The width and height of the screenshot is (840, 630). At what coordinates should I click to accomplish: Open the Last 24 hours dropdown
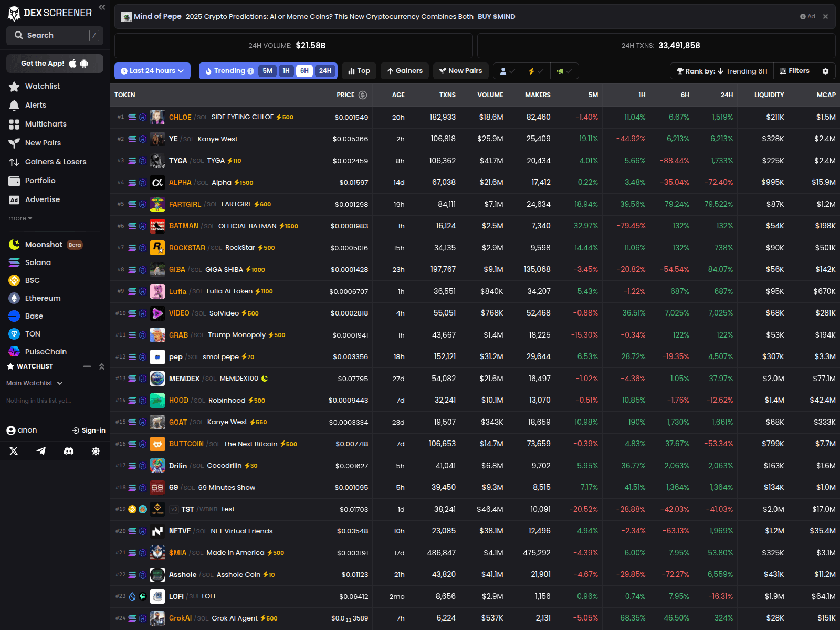click(x=152, y=71)
